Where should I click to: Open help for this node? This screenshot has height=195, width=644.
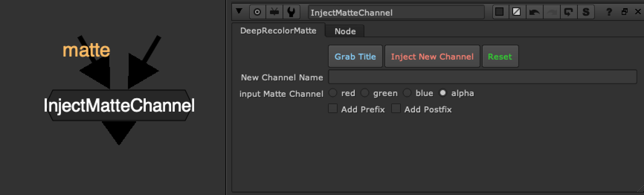click(x=609, y=12)
